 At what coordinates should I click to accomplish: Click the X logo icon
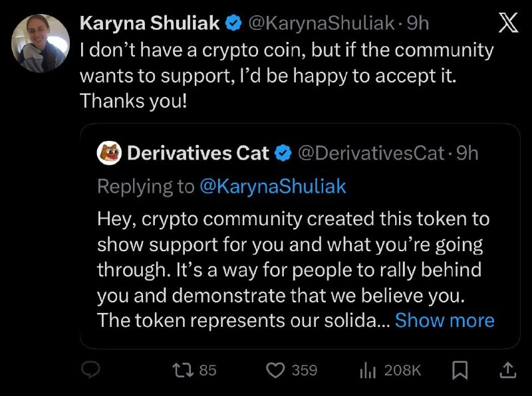tap(508, 24)
